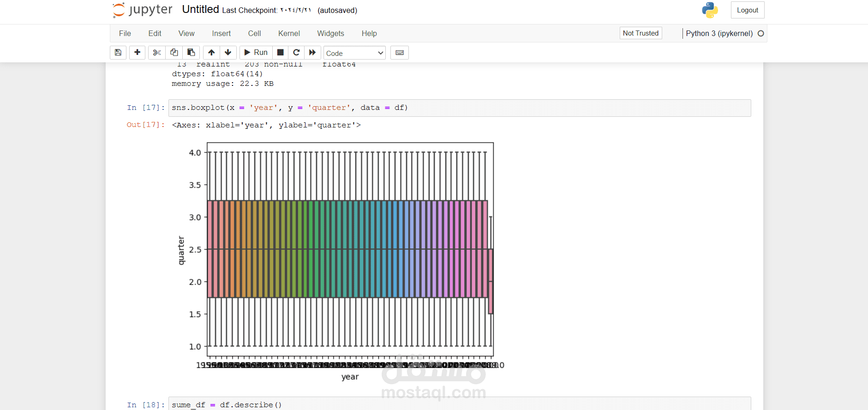Move the selected cell down with the arrow icon
The image size is (868, 410).
[x=228, y=53]
